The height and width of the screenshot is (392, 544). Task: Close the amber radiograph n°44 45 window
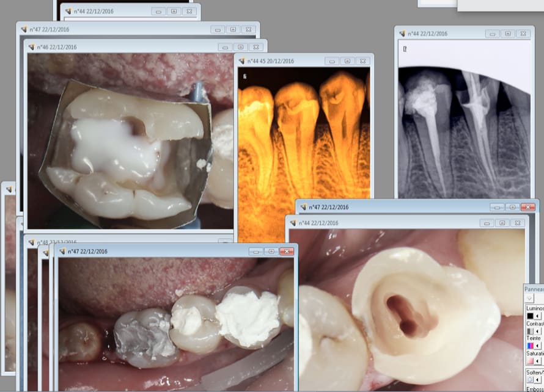pyautogui.click(x=362, y=61)
